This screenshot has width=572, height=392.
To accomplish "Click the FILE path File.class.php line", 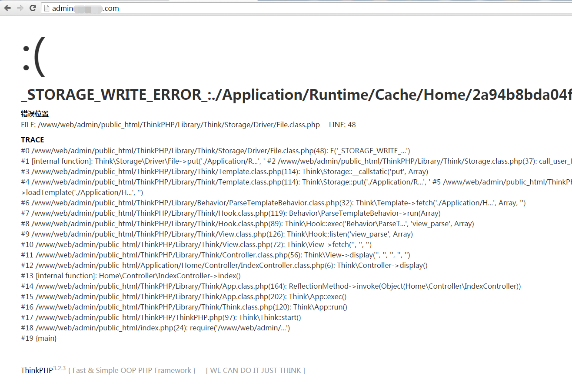I will (170, 125).
